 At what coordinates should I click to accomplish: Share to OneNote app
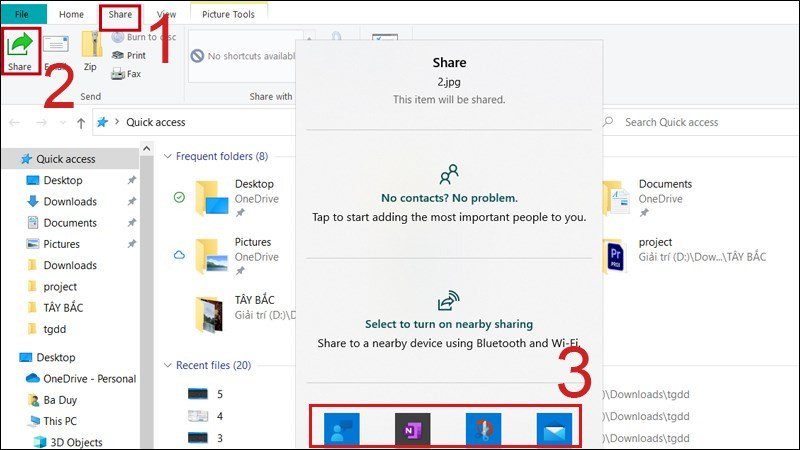(x=412, y=430)
